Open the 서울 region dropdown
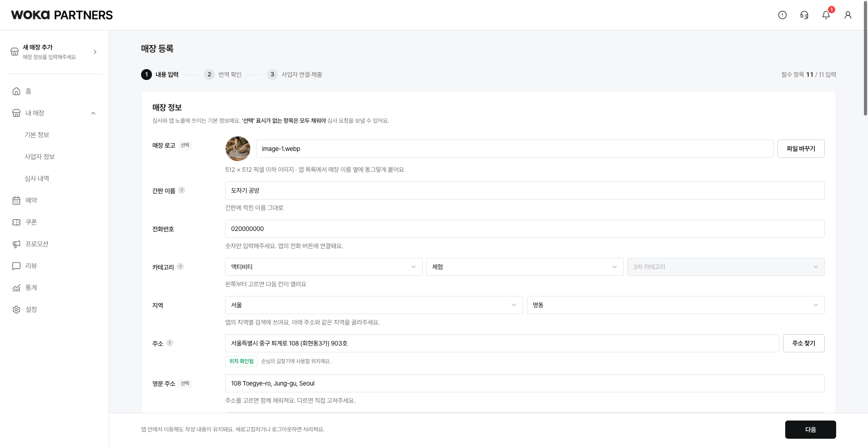The height and width of the screenshot is (446, 868). coord(374,305)
